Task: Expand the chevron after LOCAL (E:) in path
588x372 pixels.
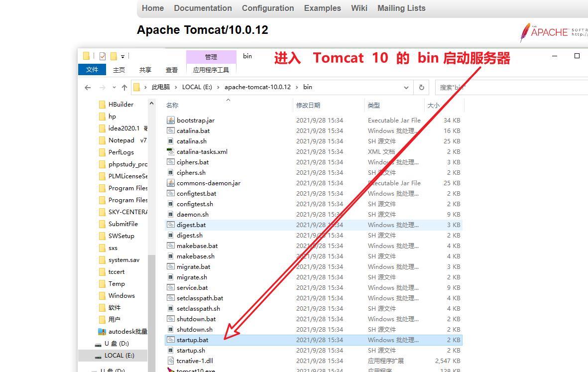Action: click(x=218, y=87)
